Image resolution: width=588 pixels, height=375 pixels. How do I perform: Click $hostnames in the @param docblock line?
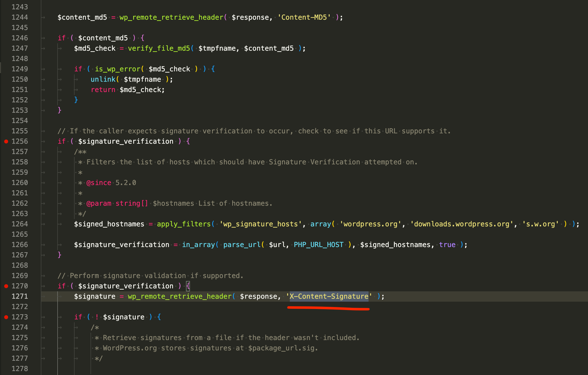click(173, 203)
